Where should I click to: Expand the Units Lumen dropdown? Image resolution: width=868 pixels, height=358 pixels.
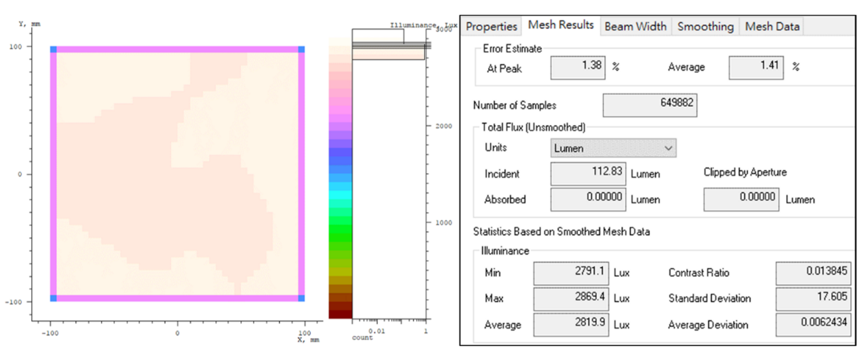(613, 148)
